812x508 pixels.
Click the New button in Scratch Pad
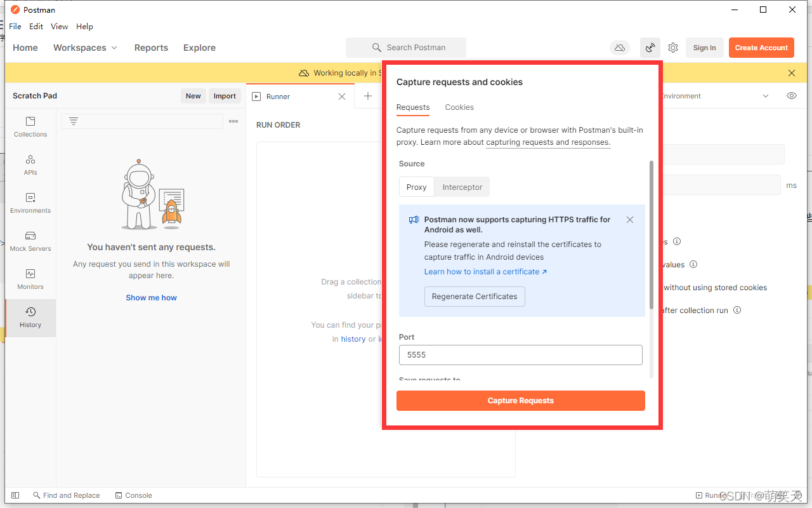(x=193, y=96)
